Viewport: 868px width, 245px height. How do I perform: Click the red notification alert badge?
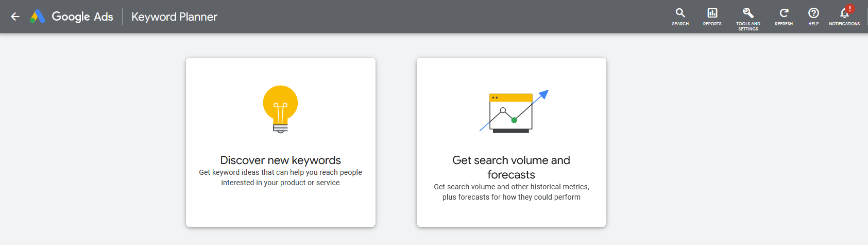[849, 8]
